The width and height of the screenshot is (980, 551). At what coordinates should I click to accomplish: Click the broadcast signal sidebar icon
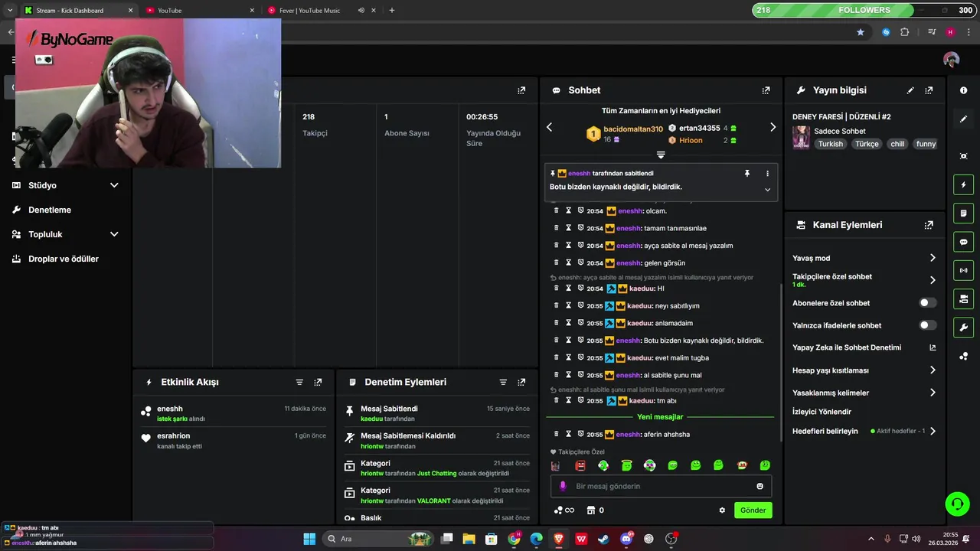point(963,270)
